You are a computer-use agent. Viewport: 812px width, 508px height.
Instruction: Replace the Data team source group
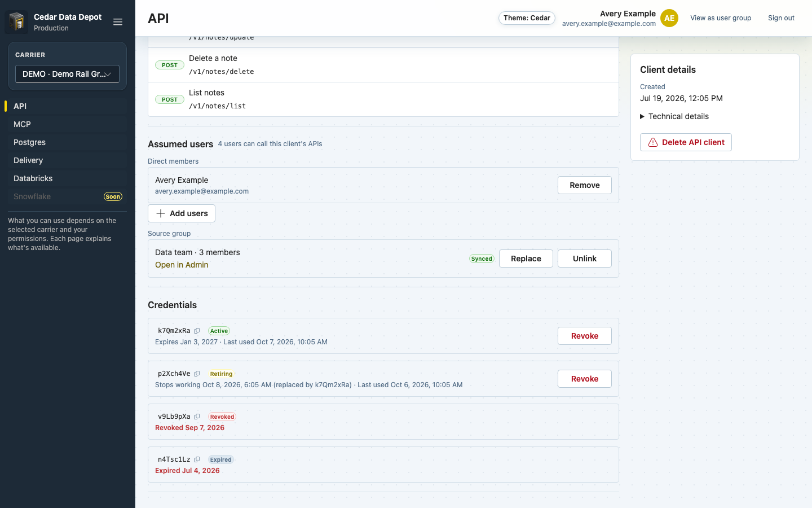point(526,259)
